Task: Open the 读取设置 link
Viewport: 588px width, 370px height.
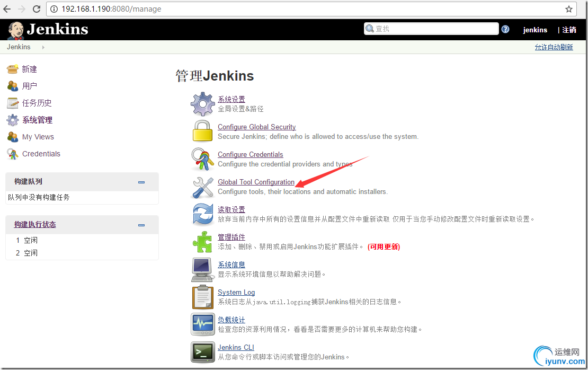Action: coord(231,209)
